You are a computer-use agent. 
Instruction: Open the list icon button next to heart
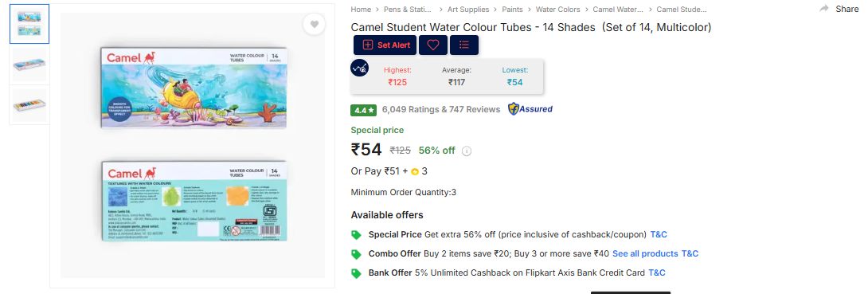(464, 45)
